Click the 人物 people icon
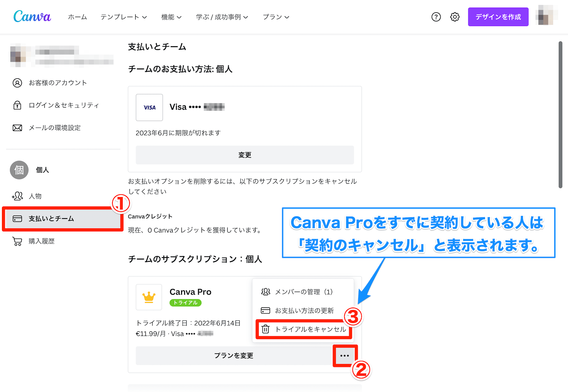Viewport: 568px width, 392px height. (17, 196)
